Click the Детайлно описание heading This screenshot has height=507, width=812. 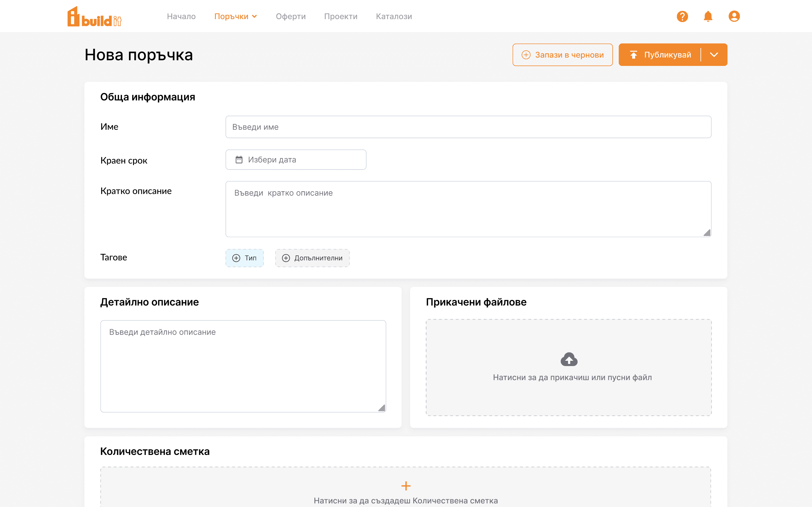[x=149, y=302]
